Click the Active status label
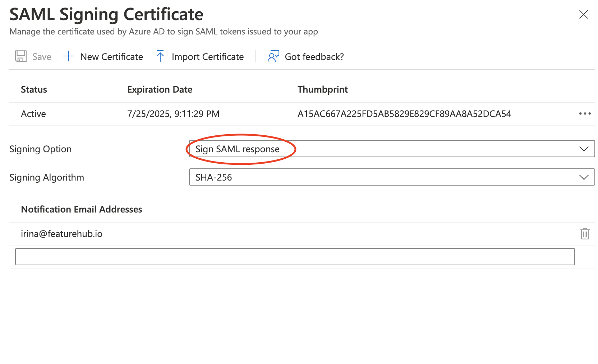The image size is (598, 364). click(x=33, y=114)
